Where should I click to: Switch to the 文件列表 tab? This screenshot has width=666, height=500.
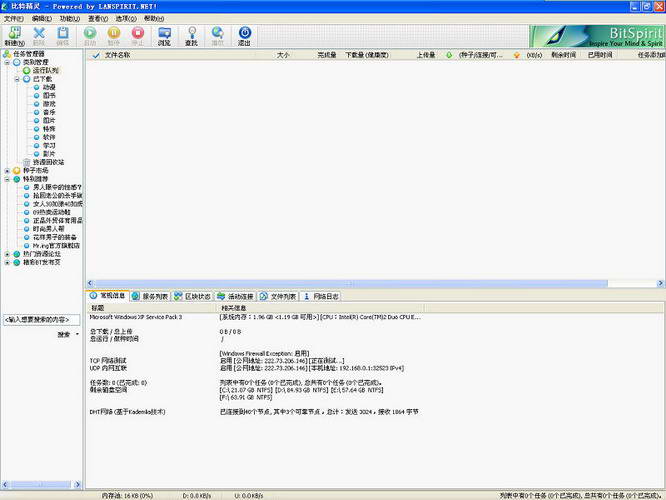279,296
